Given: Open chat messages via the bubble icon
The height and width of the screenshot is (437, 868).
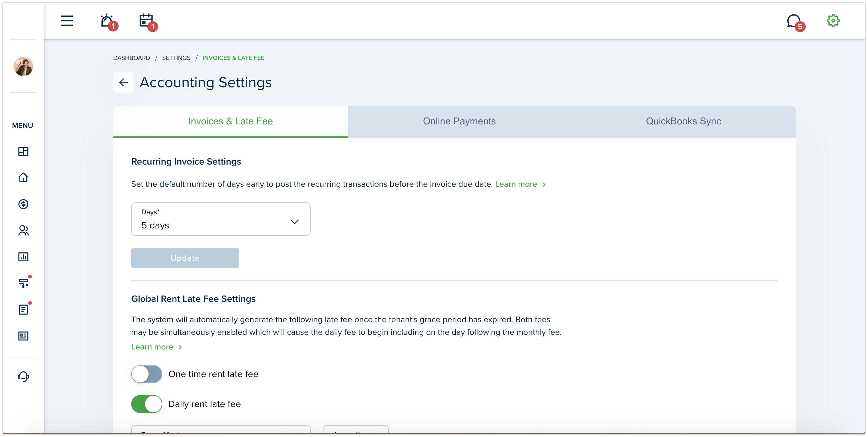Looking at the screenshot, I should (794, 21).
